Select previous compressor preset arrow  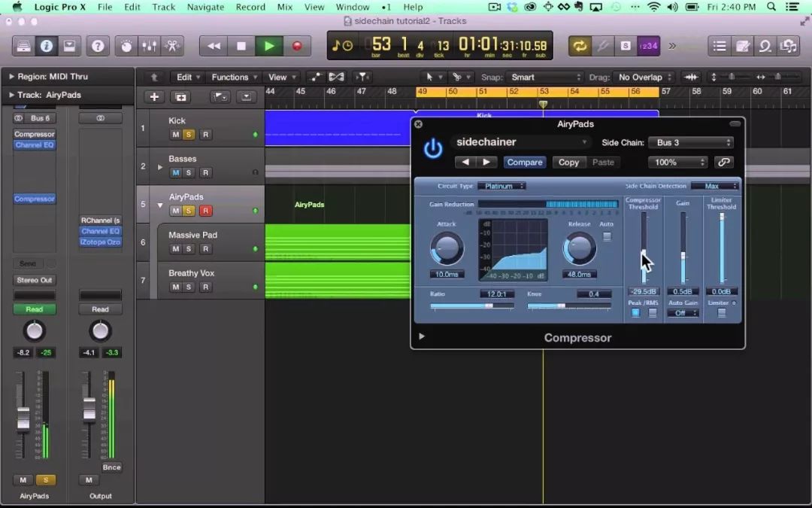click(x=465, y=163)
